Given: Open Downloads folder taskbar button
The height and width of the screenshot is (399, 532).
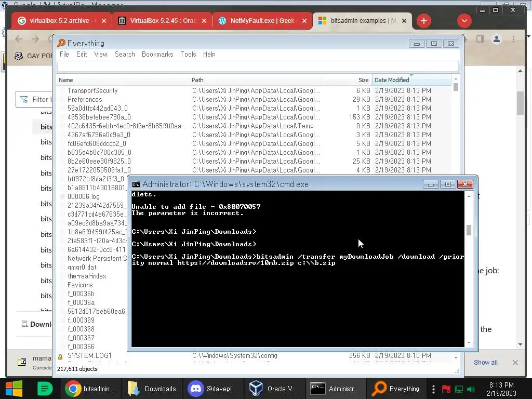Looking at the screenshot, I should pos(151,389).
